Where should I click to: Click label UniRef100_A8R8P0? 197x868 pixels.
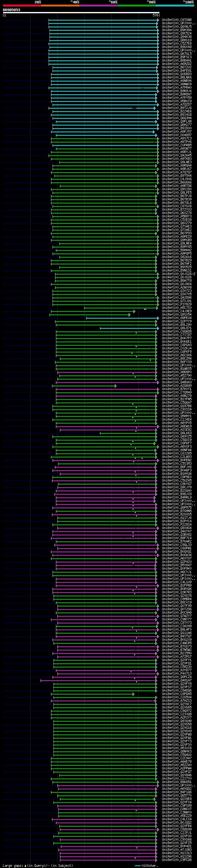click(177, 372)
